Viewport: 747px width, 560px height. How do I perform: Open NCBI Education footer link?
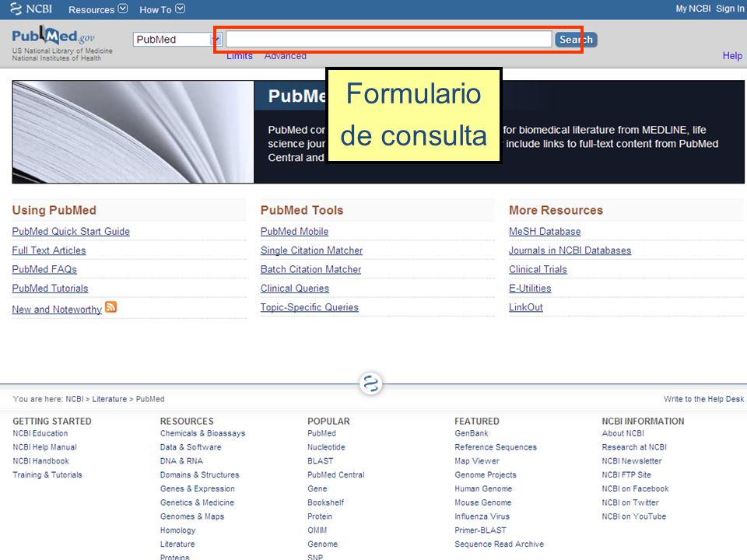pyautogui.click(x=40, y=433)
